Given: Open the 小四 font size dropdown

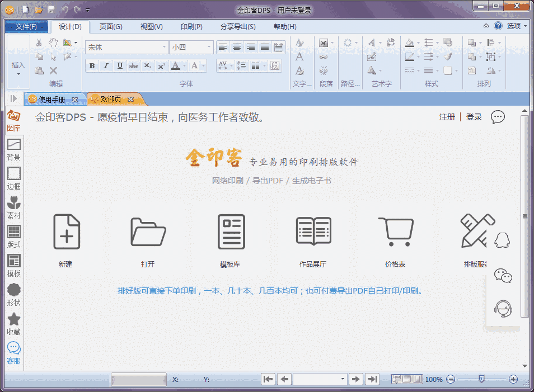Looking at the screenshot, I should 210,47.
